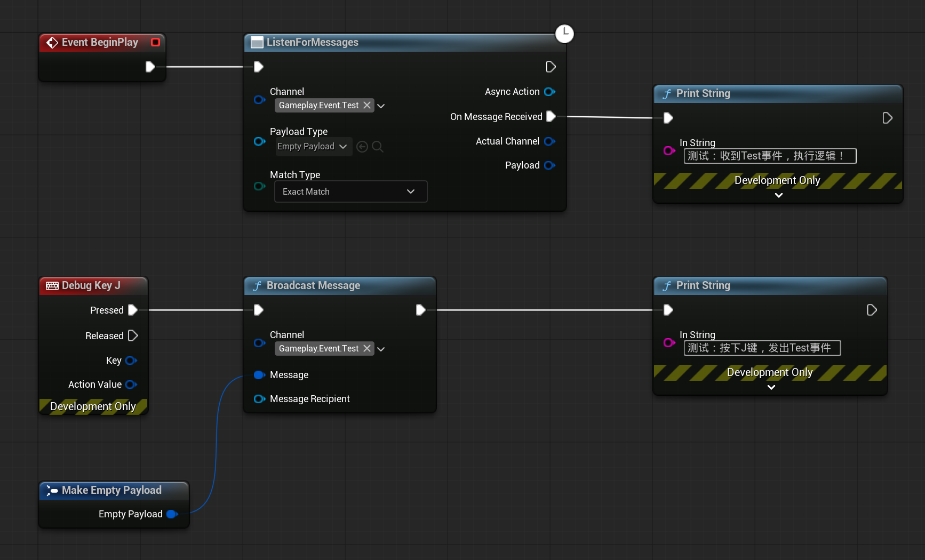Click the On Message Received exec pin

point(551,116)
